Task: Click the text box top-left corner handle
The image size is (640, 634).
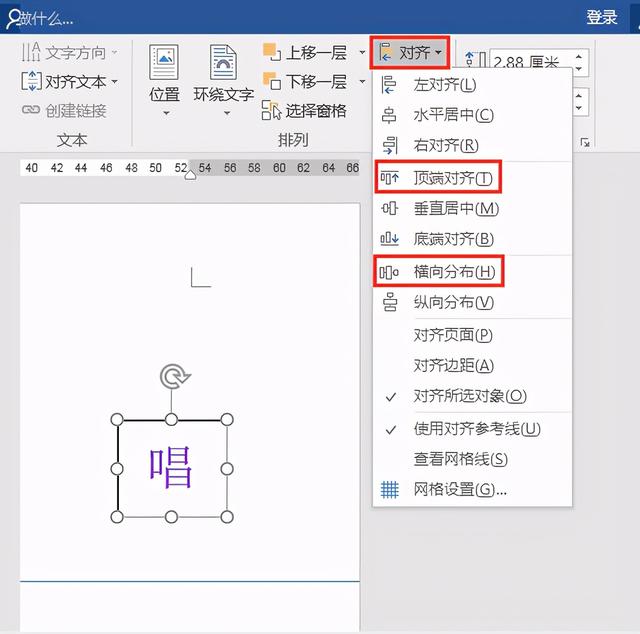Action: pos(117,419)
